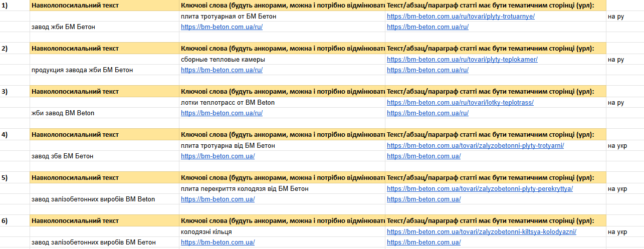Select the cell 'завод залізобетонних виробів BM Beton'
Viewport: 644px width, 249px height.
tap(104, 199)
